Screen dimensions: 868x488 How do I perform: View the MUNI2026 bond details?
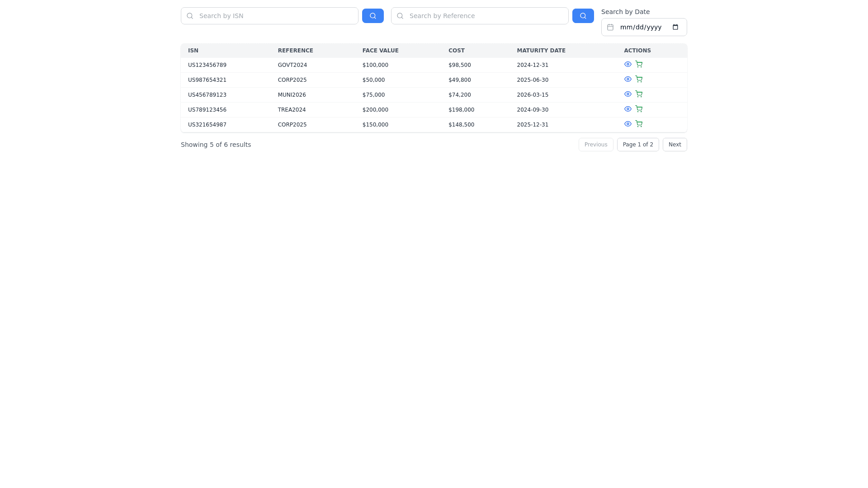627,94
